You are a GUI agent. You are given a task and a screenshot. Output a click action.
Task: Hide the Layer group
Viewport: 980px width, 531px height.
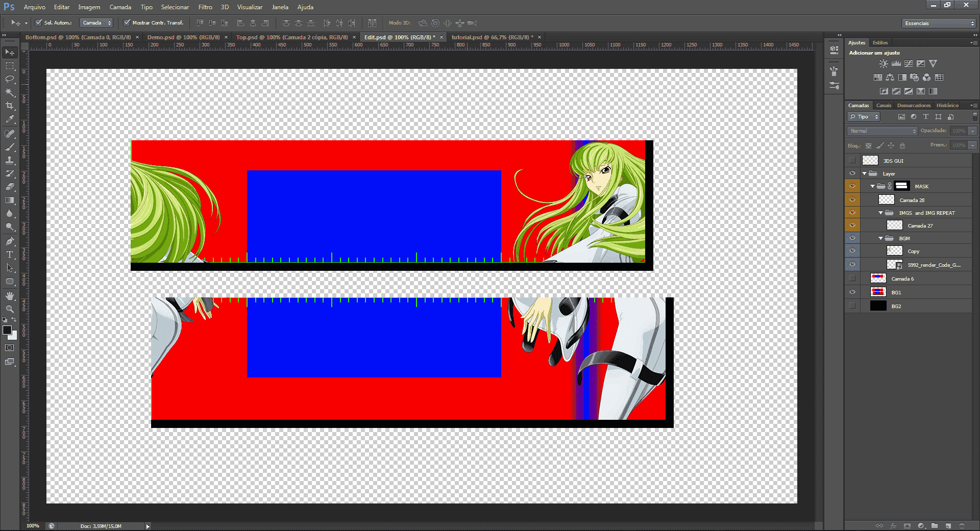(x=852, y=173)
